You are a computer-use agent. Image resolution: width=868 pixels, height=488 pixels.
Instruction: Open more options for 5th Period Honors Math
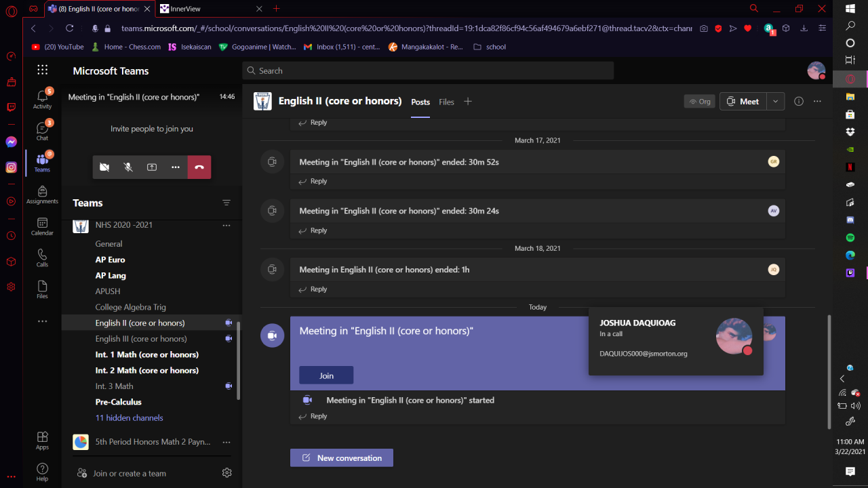(226, 442)
